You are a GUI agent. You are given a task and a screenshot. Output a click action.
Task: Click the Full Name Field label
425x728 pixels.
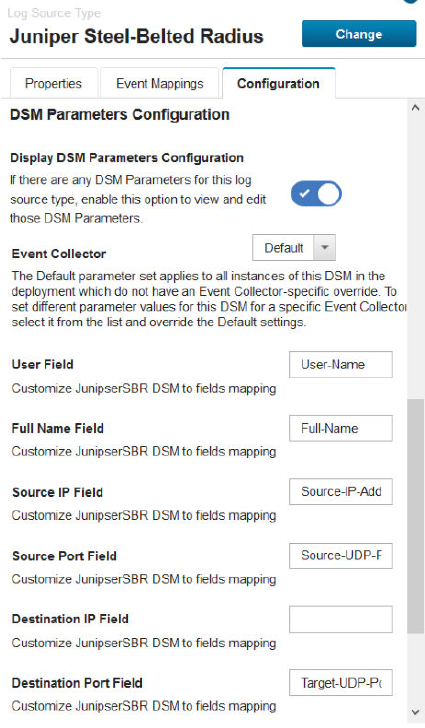[x=58, y=428]
